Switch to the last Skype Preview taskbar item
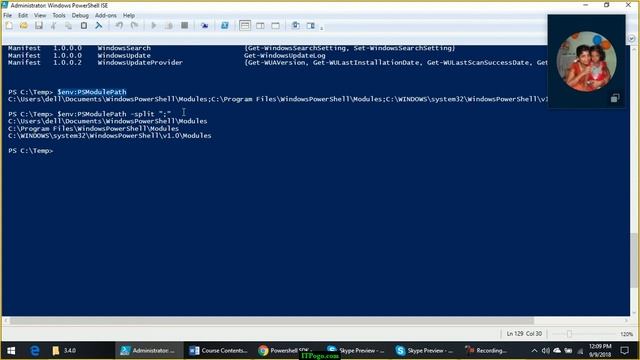The image size is (640, 360). [x=424, y=351]
